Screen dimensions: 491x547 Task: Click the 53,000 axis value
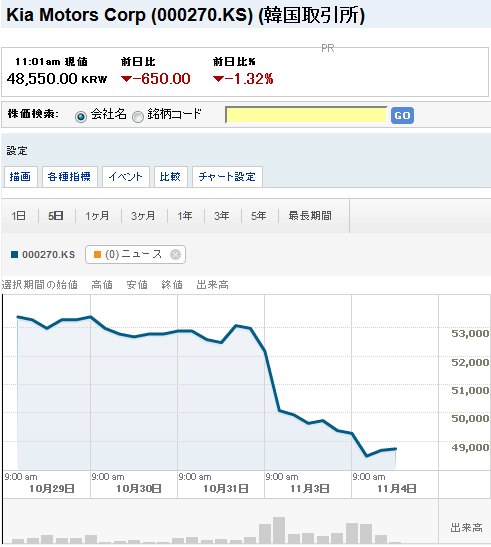point(470,334)
